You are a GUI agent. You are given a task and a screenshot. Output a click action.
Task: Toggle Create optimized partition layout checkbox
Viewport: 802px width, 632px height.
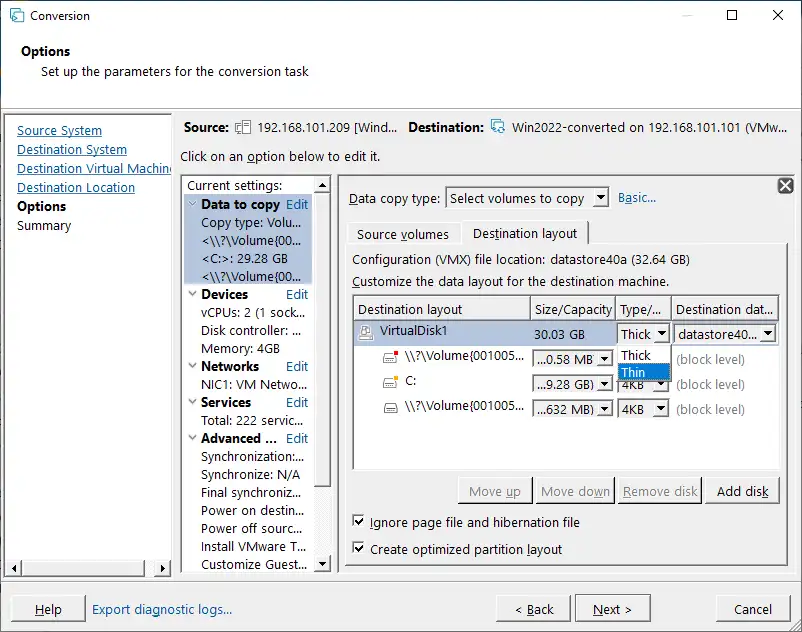[359, 548]
